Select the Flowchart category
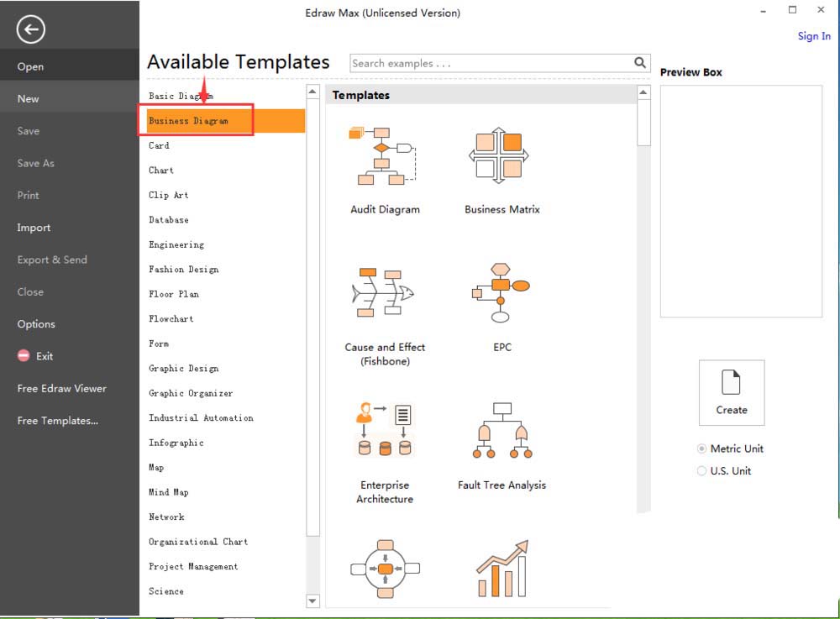 [171, 318]
